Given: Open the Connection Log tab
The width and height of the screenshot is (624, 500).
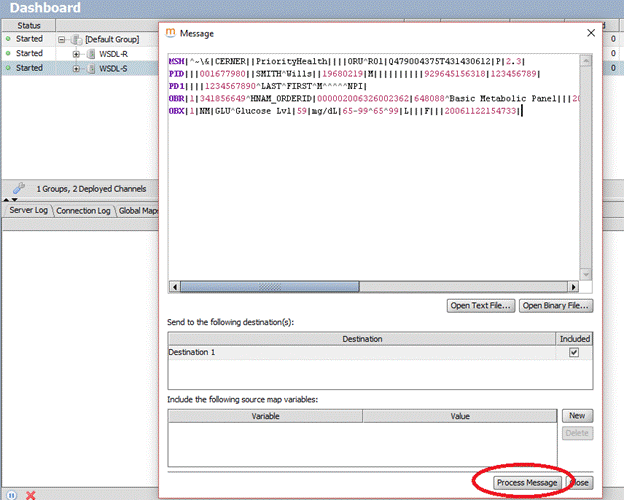Looking at the screenshot, I should [84, 211].
